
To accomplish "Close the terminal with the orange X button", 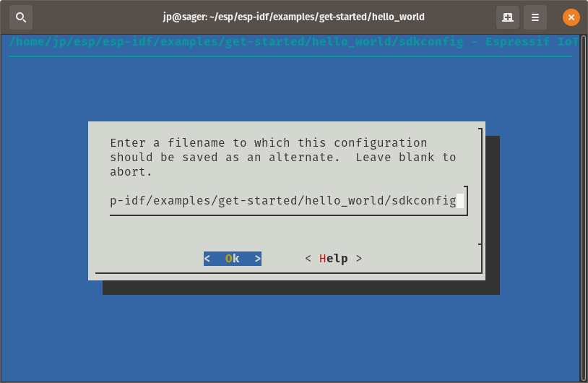I will [571, 17].
